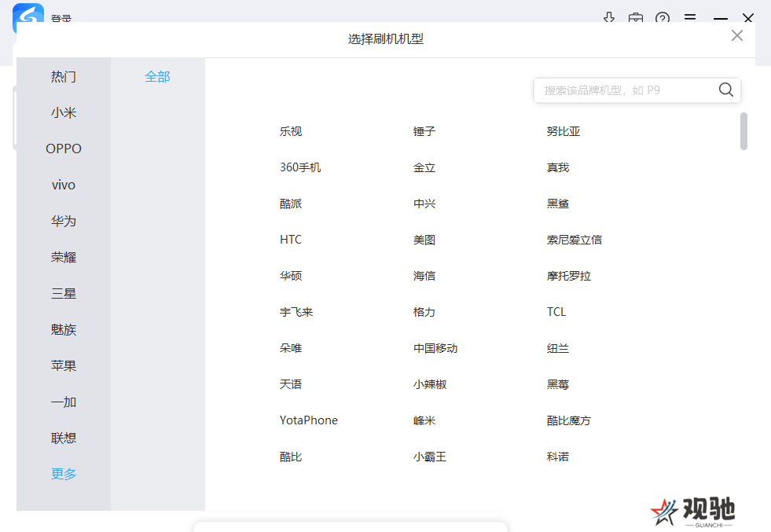This screenshot has width=771, height=532.
Task: Select the 小米 brand tab
Action: (64, 112)
